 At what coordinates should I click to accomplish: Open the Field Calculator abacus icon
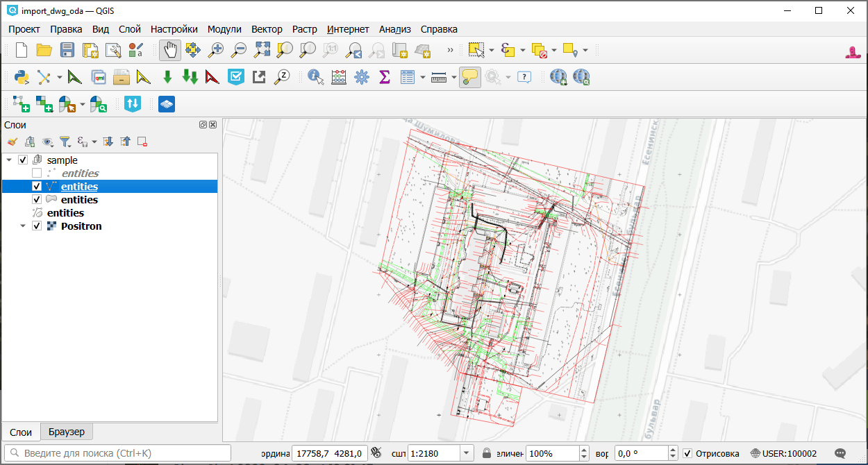click(x=339, y=77)
